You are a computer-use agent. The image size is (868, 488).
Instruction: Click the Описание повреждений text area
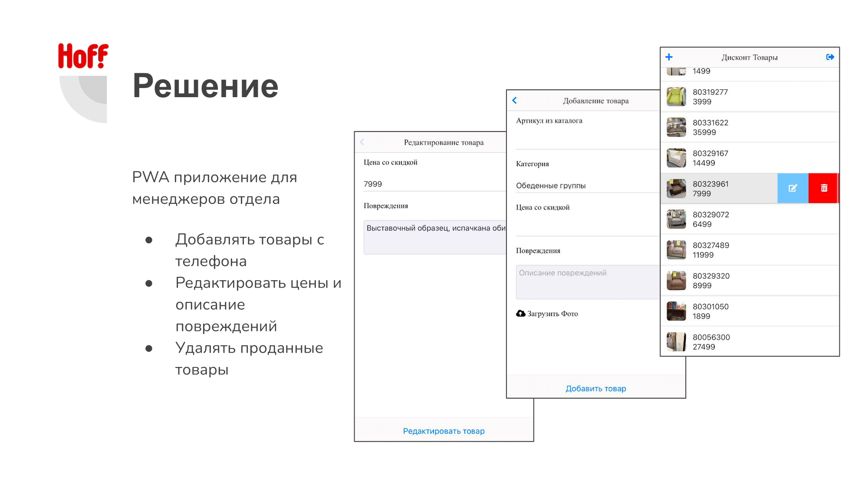(588, 282)
